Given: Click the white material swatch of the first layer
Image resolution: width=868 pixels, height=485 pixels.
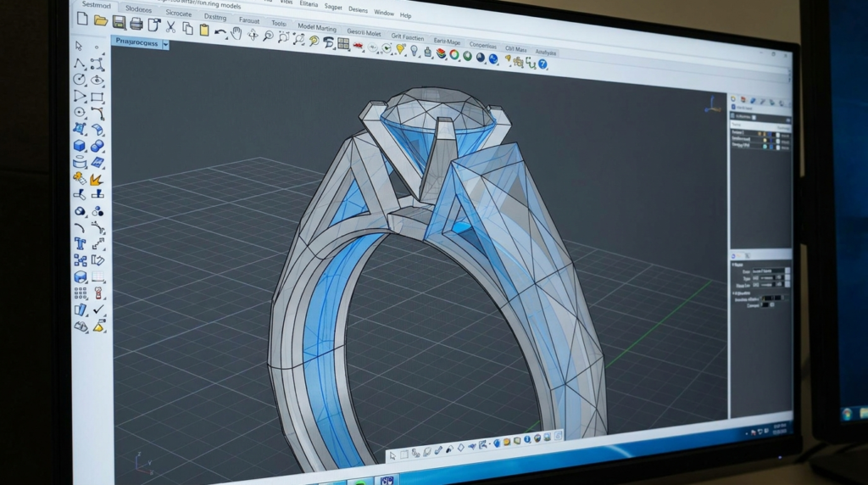Looking at the screenshot, I should tap(778, 135).
